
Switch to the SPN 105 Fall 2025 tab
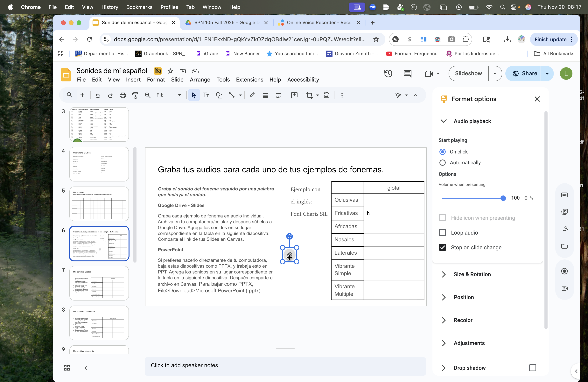click(226, 23)
